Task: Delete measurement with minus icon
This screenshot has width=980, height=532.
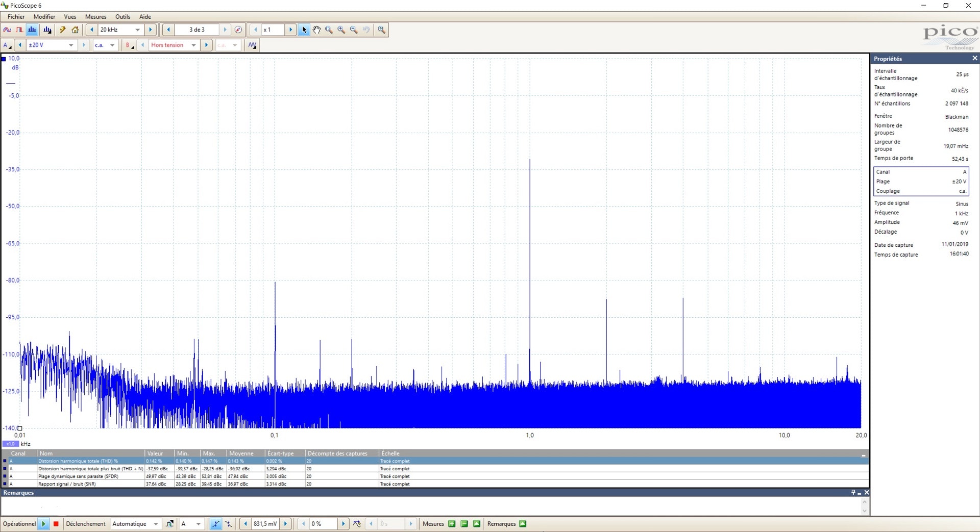Action: tap(464, 524)
